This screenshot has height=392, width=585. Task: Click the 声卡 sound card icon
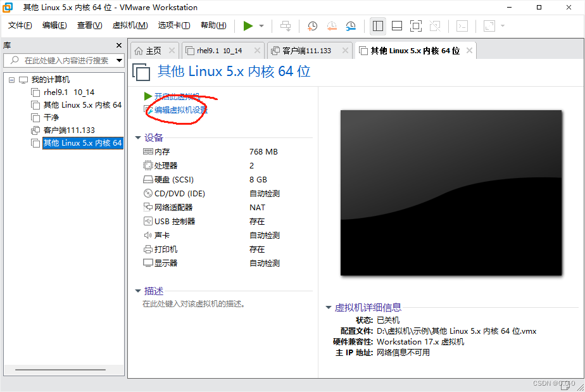tap(148, 235)
